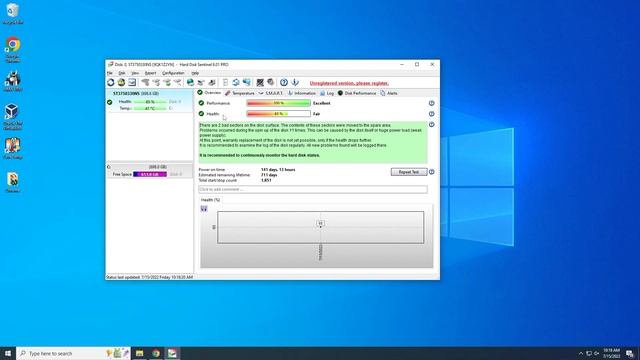Click the Health percentage bar in Overview
Image resolution: width=640 pixels, height=360 pixels.
(278, 114)
